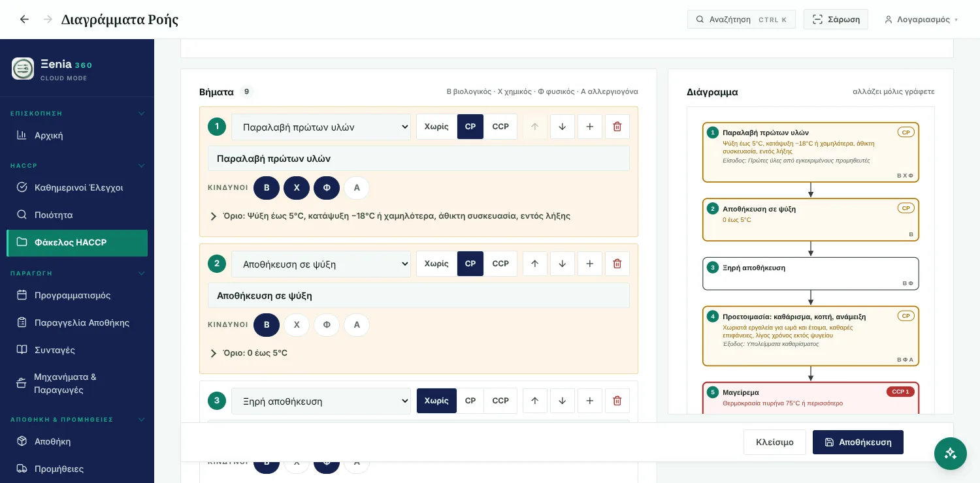The width and height of the screenshot is (980, 483).
Task: Open the Λογαριασμός account menu
Action: click(x=921, y=20)
